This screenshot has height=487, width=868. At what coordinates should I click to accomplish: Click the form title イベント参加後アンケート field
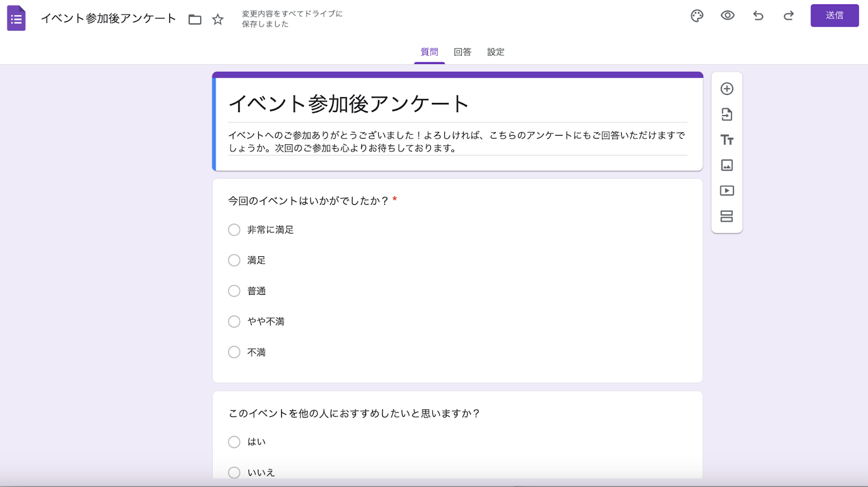348,104
